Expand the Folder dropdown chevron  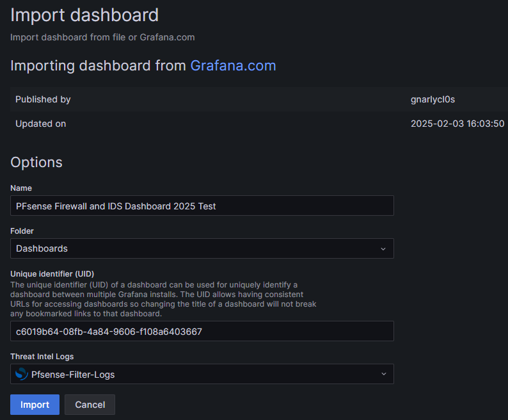click(383, 249)
